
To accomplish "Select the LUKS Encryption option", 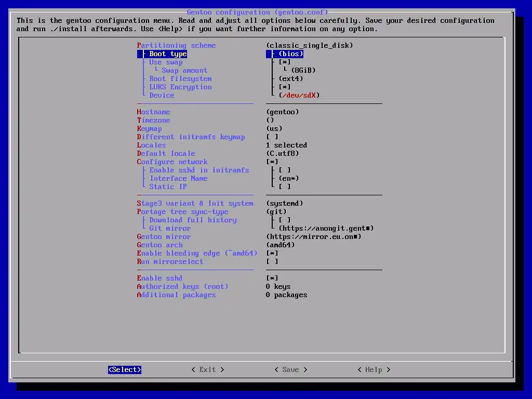I will tap(180, 87).
